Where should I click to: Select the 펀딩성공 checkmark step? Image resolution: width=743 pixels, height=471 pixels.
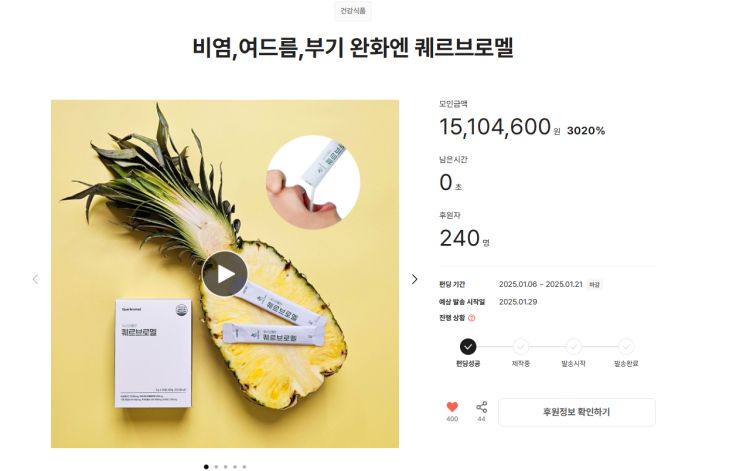468,346
